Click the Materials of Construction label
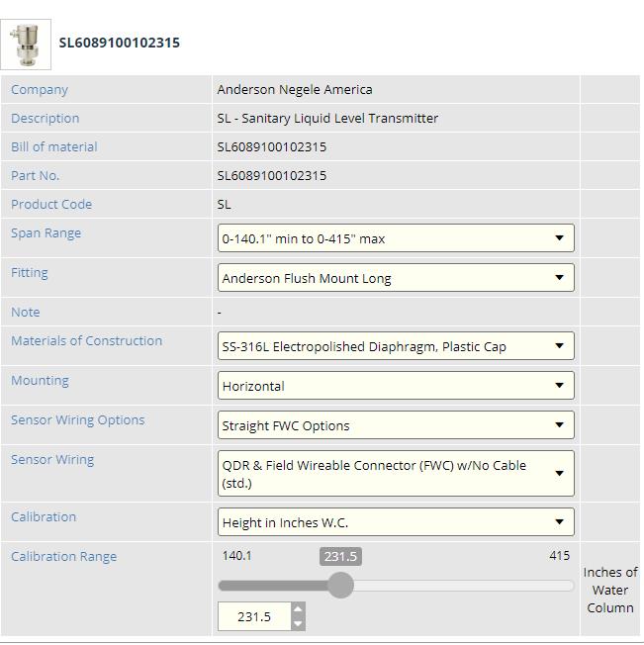Viewport: 644px width, 645px height. tap(86, 341)
